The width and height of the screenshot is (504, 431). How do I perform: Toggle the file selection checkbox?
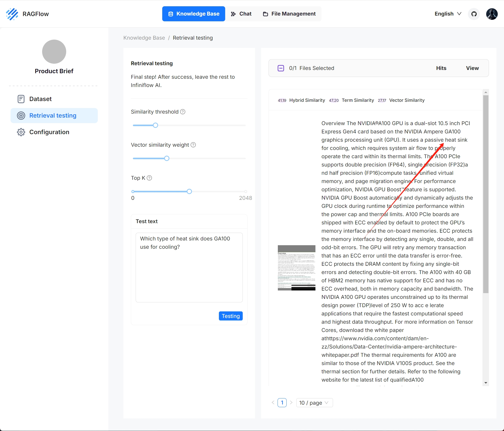point(280,67)
